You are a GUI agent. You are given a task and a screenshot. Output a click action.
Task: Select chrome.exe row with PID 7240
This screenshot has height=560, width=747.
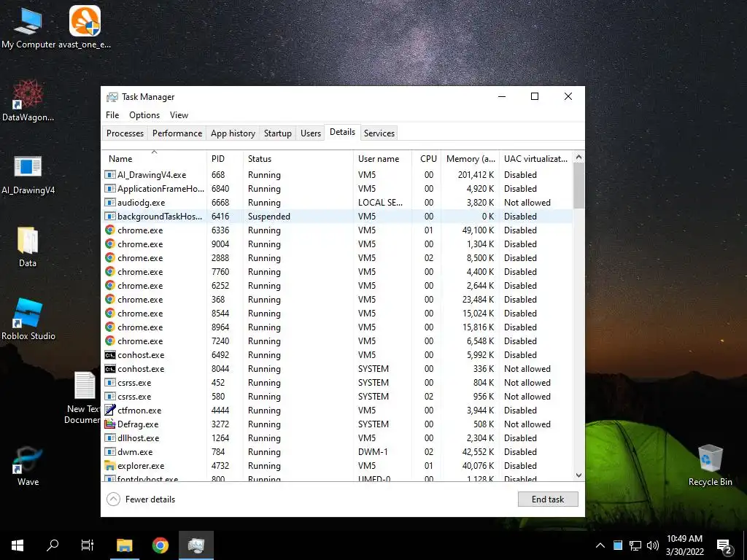click(337, 341)
